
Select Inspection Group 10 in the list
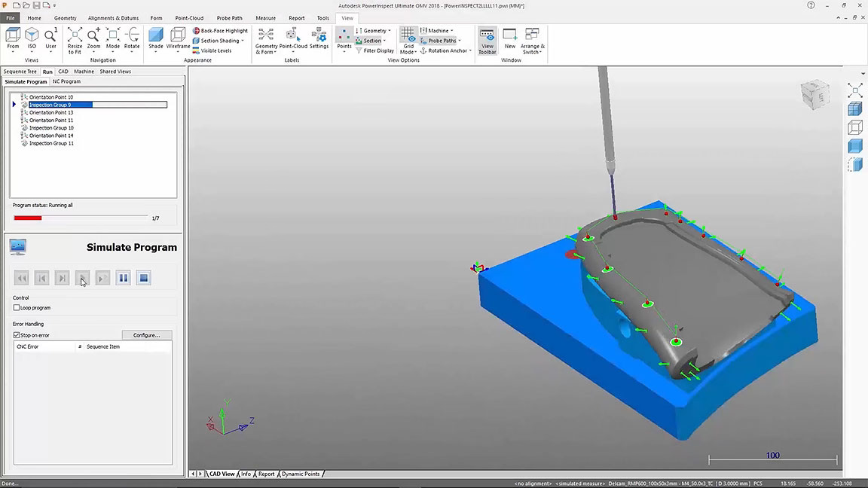51,128
